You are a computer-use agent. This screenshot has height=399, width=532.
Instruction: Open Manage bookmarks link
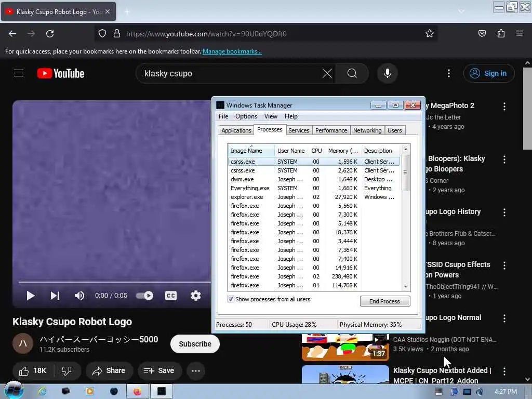pyautogui.click(x=232, y=51)
